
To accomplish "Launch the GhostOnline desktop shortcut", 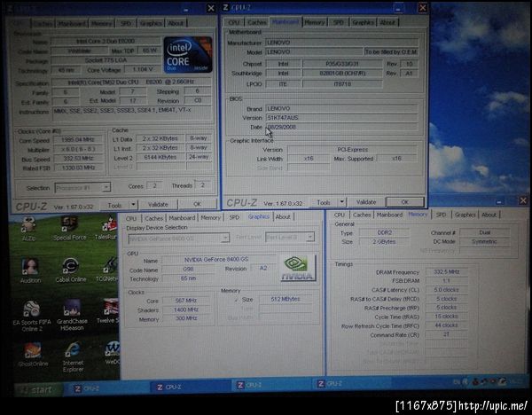I will tap(33, 355).
